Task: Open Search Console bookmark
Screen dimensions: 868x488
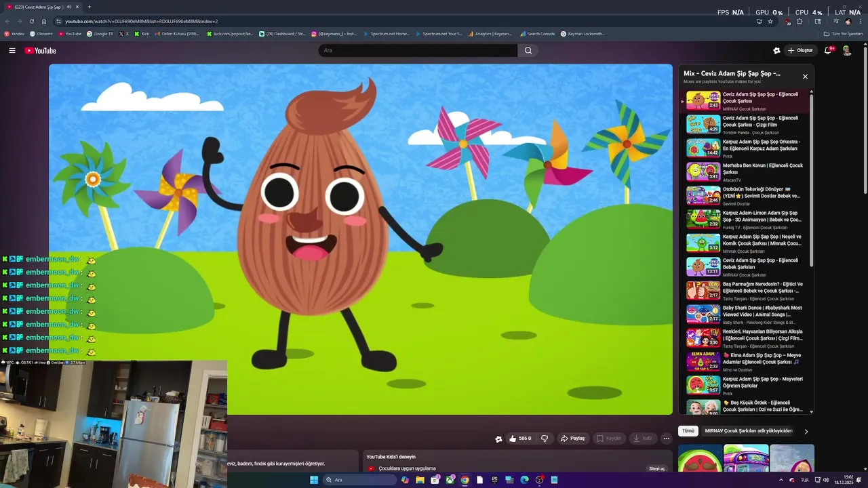Action: 538,33
